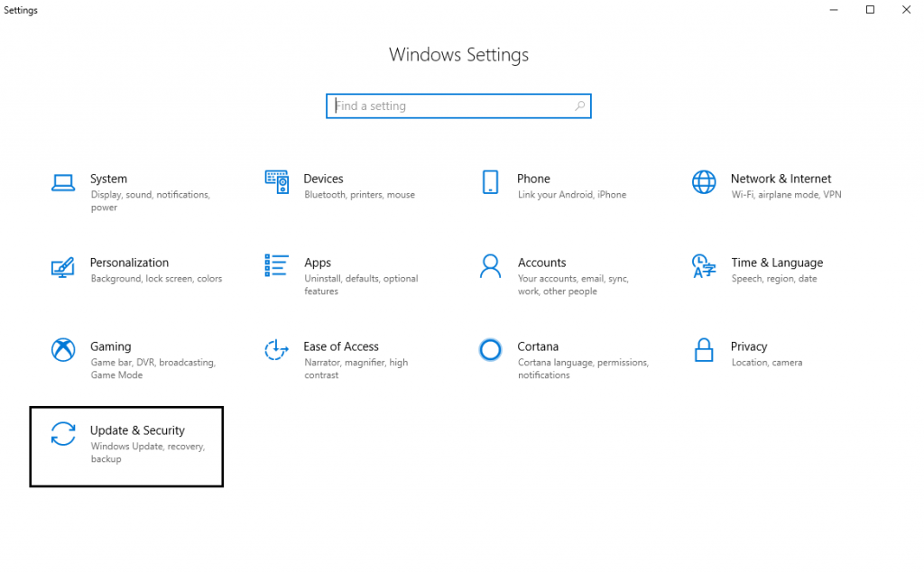The image size is (924, 573).
Task: Click 'Narrator, magnifier, high contrast' text
Action: [x=356, y=368]
